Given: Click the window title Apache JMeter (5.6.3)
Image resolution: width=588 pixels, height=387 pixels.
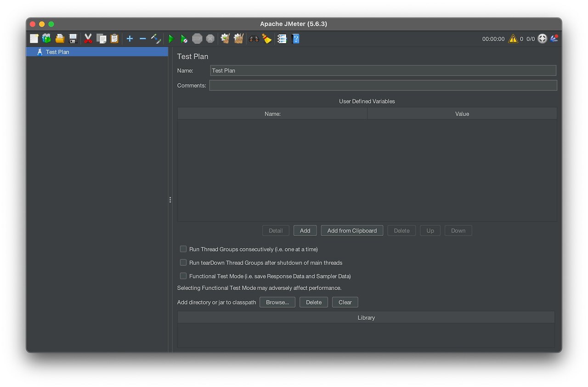Looking at the screenshot, I should click(294, 24).
